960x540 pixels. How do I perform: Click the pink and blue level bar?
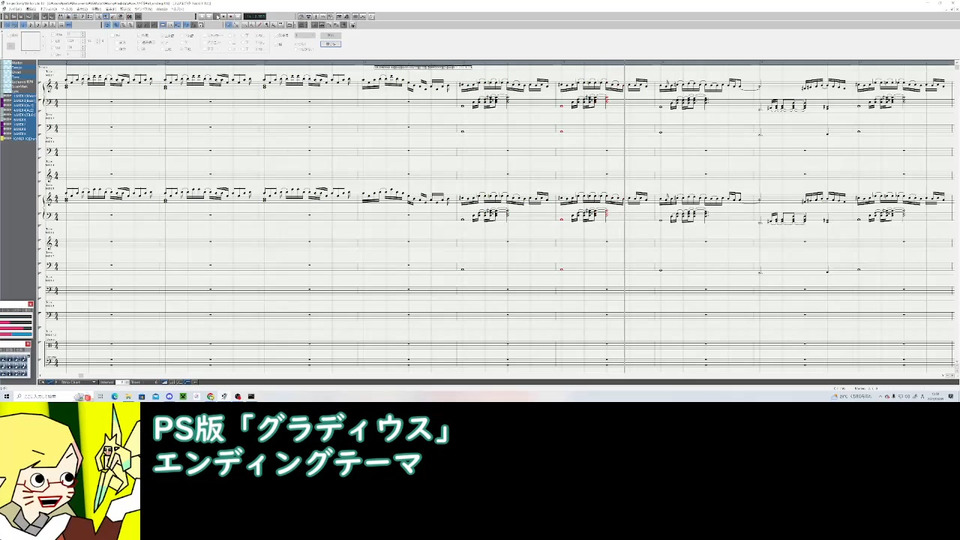(16, 334)
